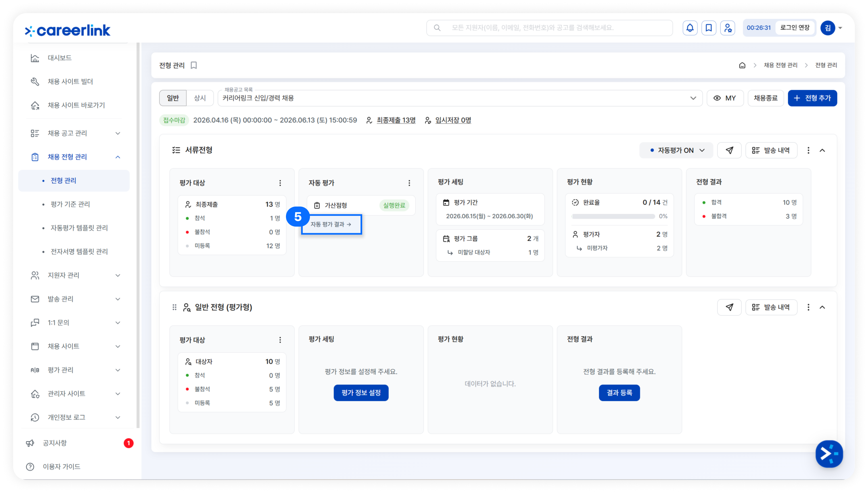Click the careerlink logo
The width and height of the screenshot is (868, 493).
tap(68, 31)
